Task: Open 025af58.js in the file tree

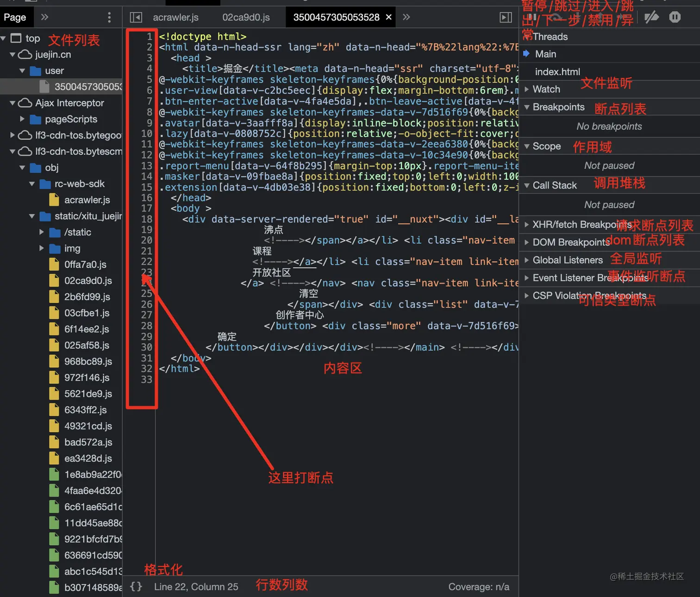Action: (x=87, y=346)
